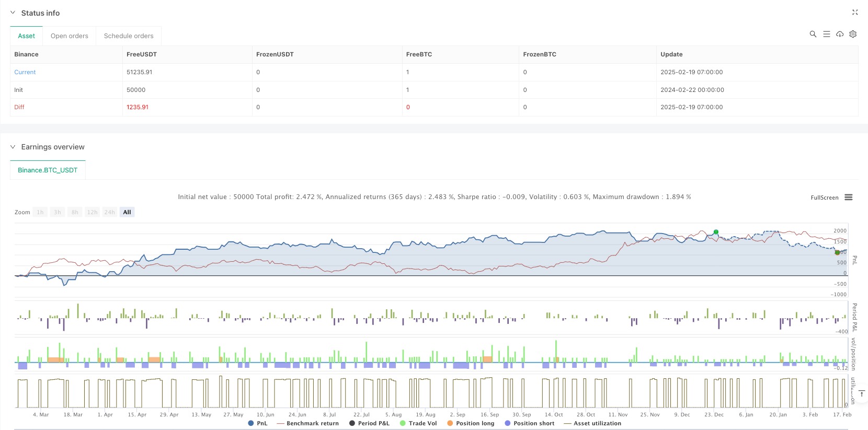The height and width of the screenshot is (430, 868).
Task: Collapse the Earnings overview section
Action: 13,147
